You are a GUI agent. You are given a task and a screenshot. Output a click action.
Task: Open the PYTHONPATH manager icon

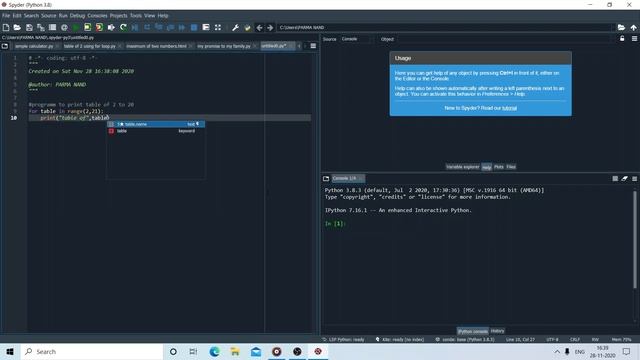(247, 27)
